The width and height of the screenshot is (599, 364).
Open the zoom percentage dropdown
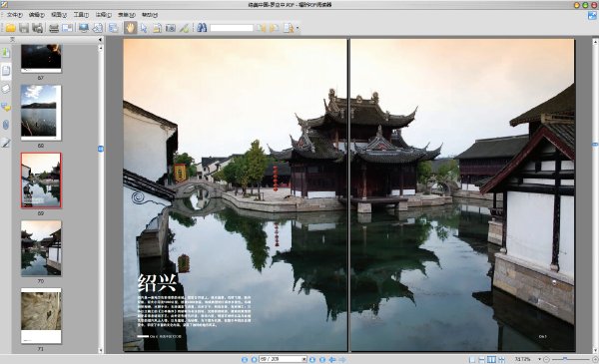pos(539,359)
